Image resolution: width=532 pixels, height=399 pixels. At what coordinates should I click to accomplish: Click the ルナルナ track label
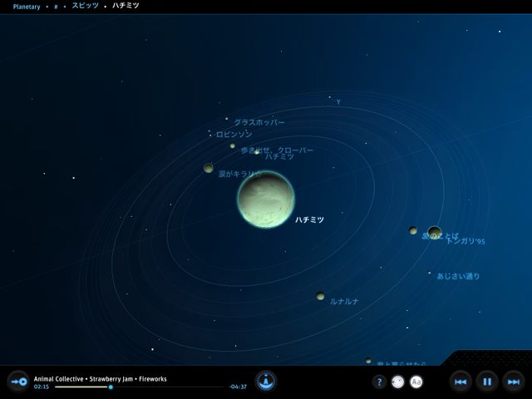click(344, 301)
